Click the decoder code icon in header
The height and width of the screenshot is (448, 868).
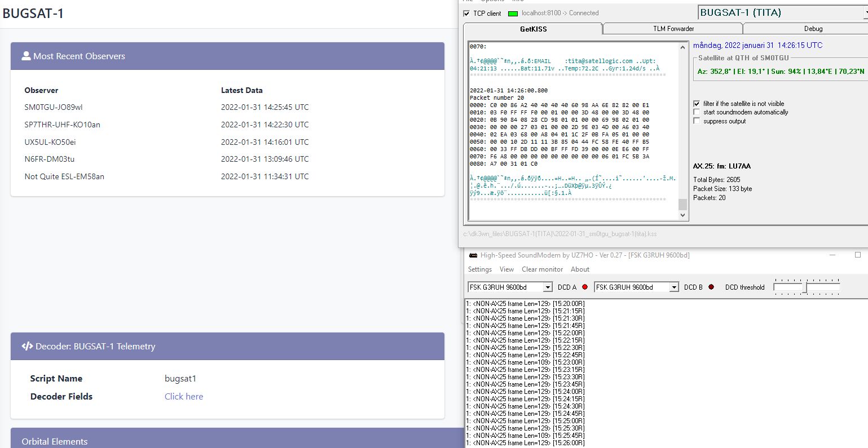click(x=27, y=346)
